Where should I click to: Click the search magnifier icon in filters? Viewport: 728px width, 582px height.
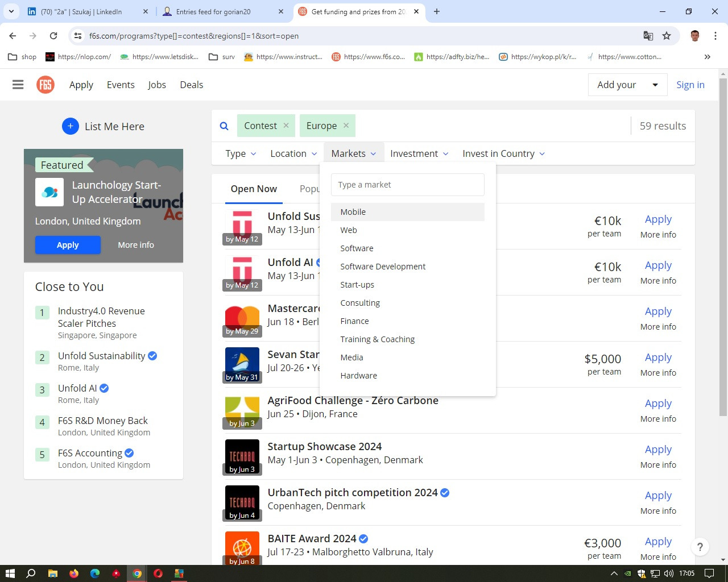click(224, 126)
